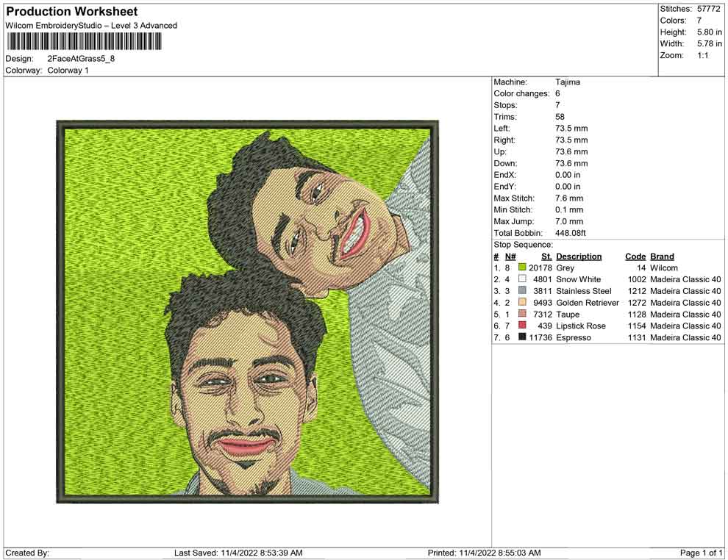This screenshot has width=728, height=560.
Task: Click the 'Colorway 1' value
Action: click(x=68, y=71)
